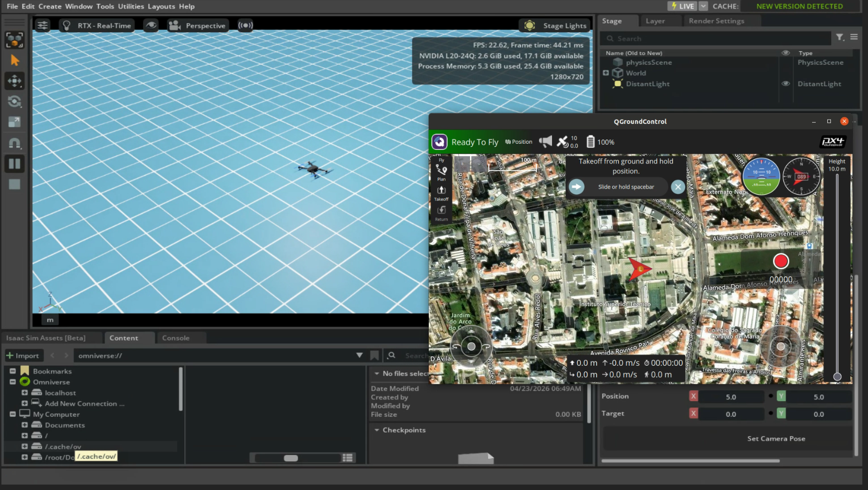Click the Return tool in QGroundControl

pos(441,213)
